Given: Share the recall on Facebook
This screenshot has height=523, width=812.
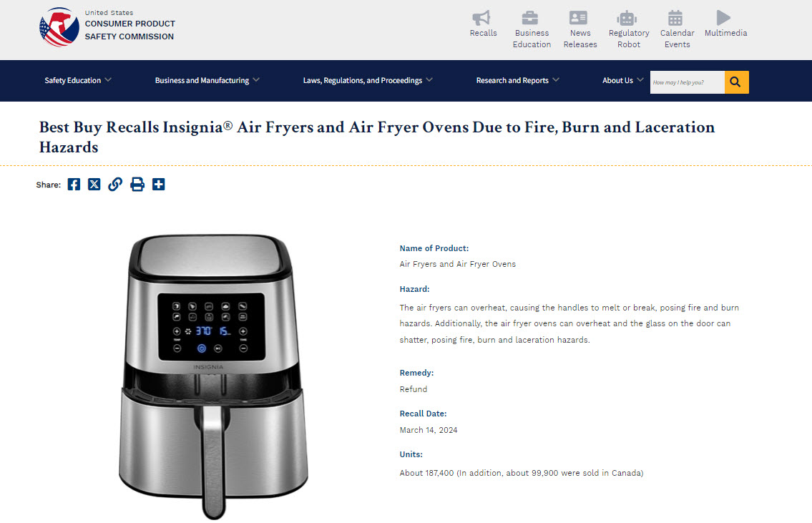Looking at the screenshot, I should click(74, 185).
